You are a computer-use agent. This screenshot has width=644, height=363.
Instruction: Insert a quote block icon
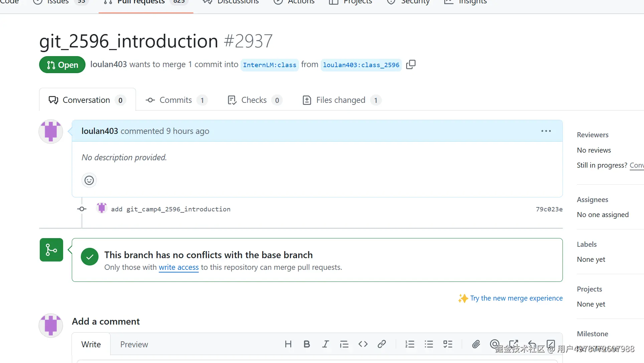point(344,344)
